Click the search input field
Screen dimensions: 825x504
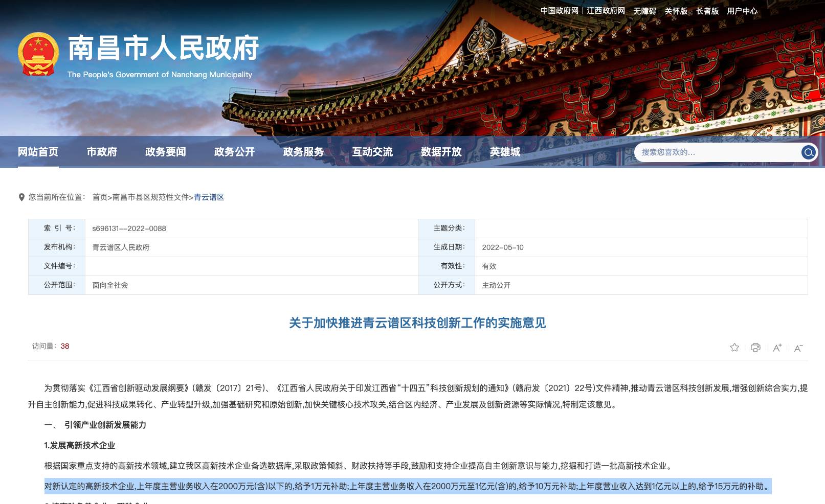click(x=718, y=152)
